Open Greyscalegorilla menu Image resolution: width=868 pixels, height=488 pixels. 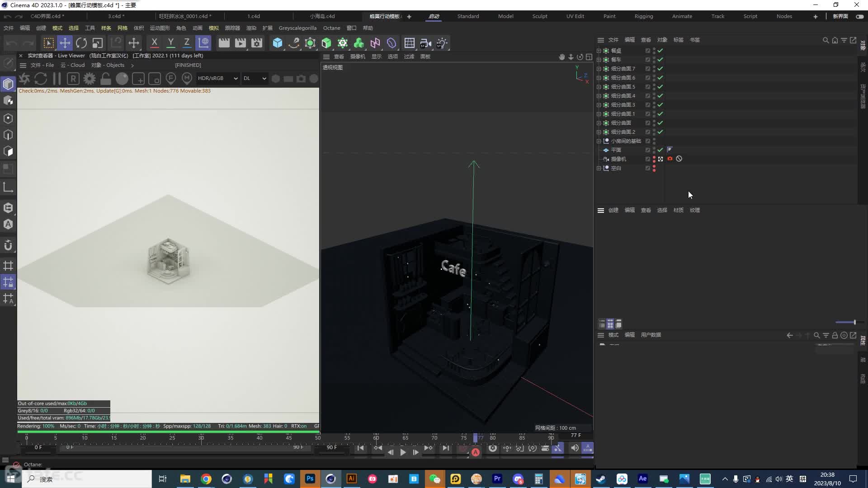pyautogui.click(x=297, y=28)
